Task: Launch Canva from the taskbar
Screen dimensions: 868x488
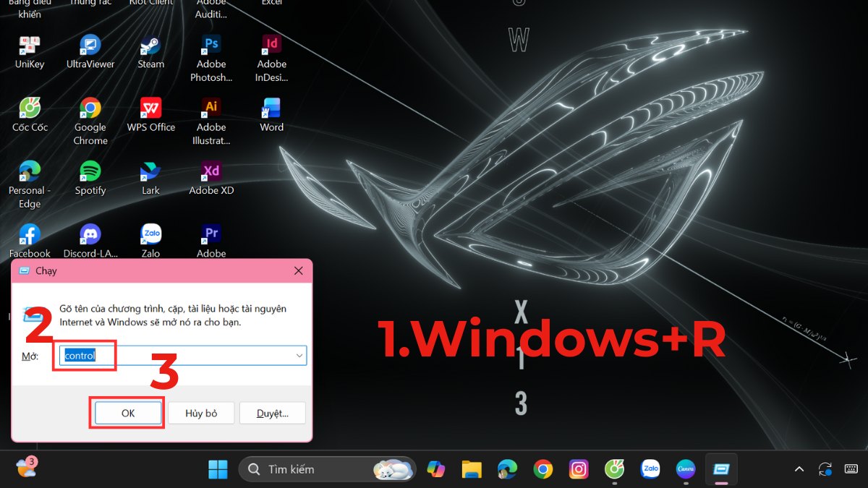Action: (685, 469)
